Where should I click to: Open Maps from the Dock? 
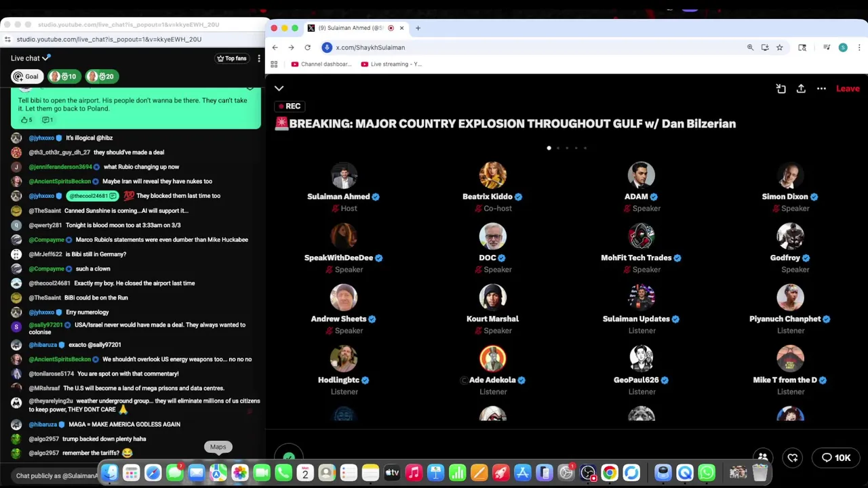[x=218, y=472]
